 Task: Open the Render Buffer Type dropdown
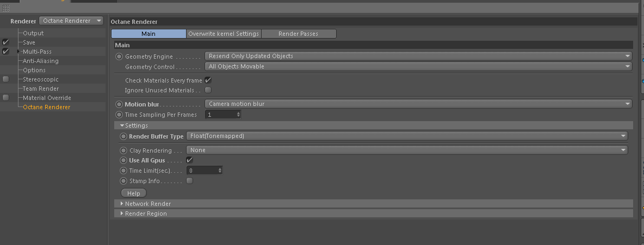click(x=407, y=136)
